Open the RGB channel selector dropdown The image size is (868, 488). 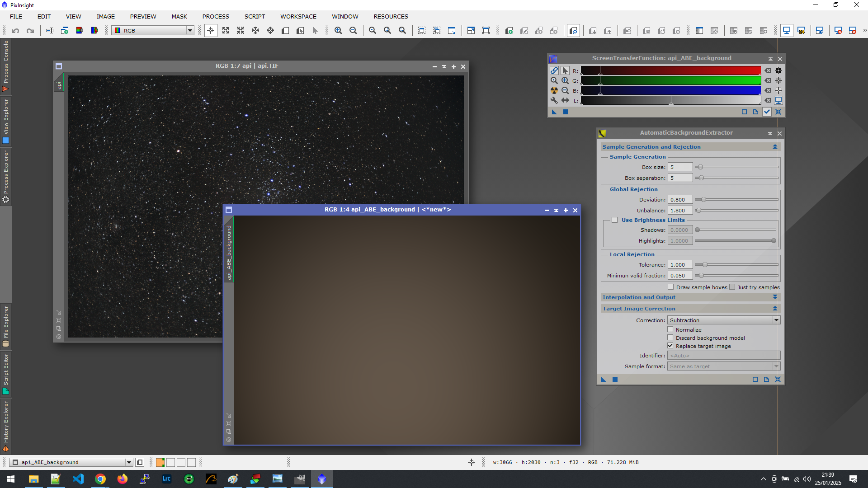click(153, 31)
